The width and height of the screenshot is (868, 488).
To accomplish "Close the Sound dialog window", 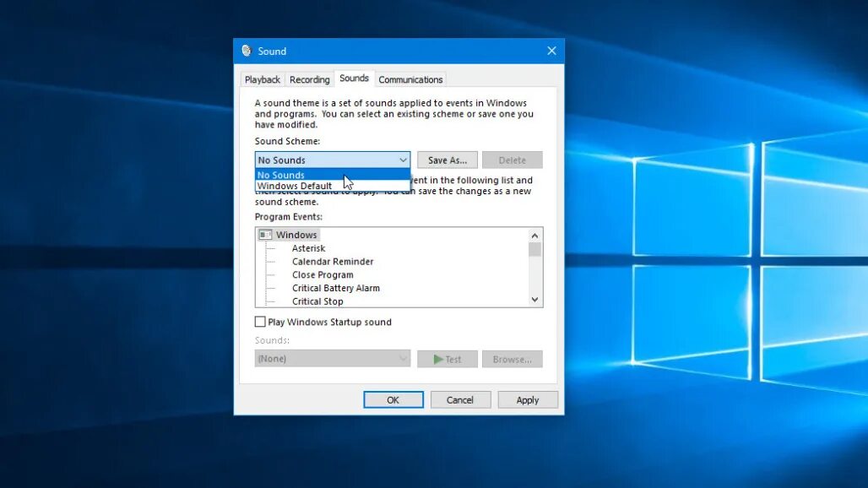I will [551, 51].
